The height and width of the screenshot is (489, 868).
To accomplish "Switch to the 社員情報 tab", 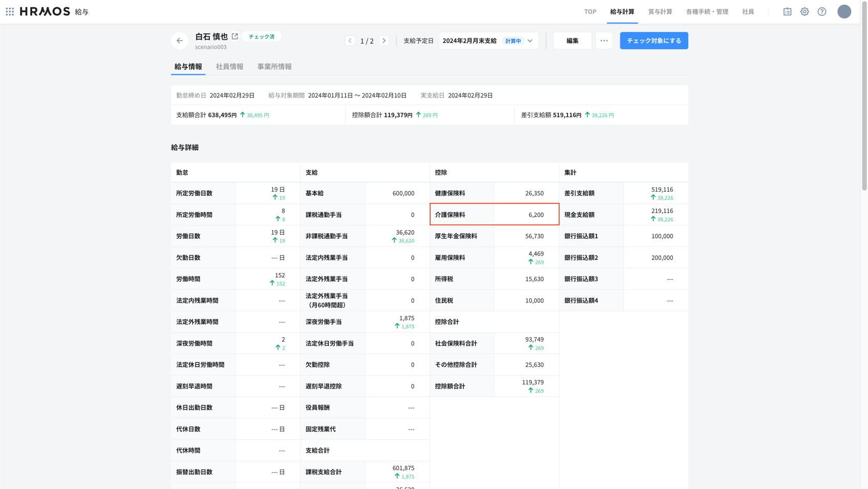I will click(x=229, y=67).
